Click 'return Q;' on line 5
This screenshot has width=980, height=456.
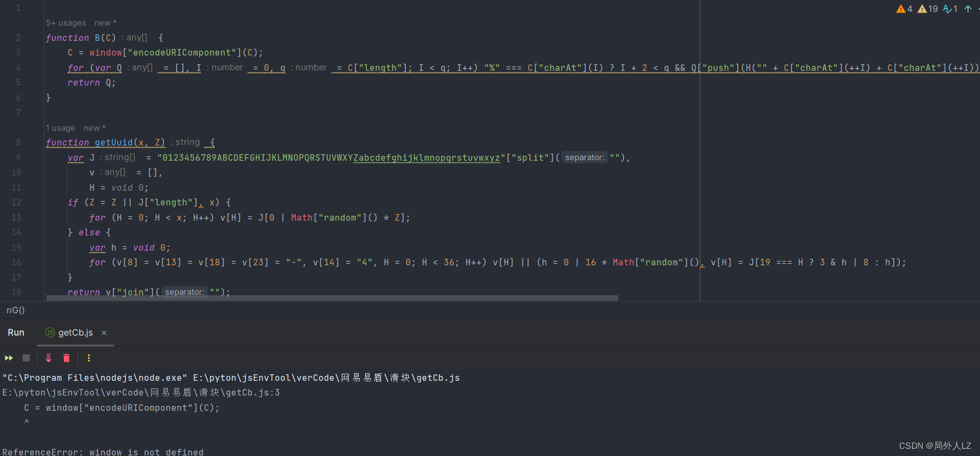92,83
